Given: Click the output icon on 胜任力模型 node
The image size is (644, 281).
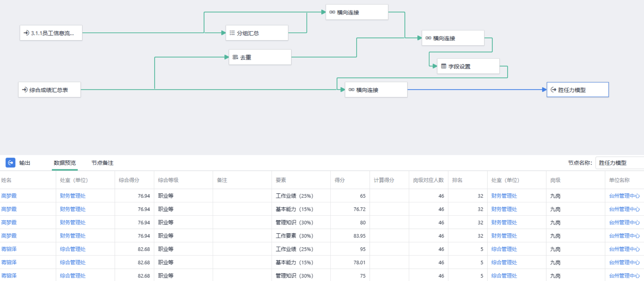Looking at the screenshot, I should (553, 90).
